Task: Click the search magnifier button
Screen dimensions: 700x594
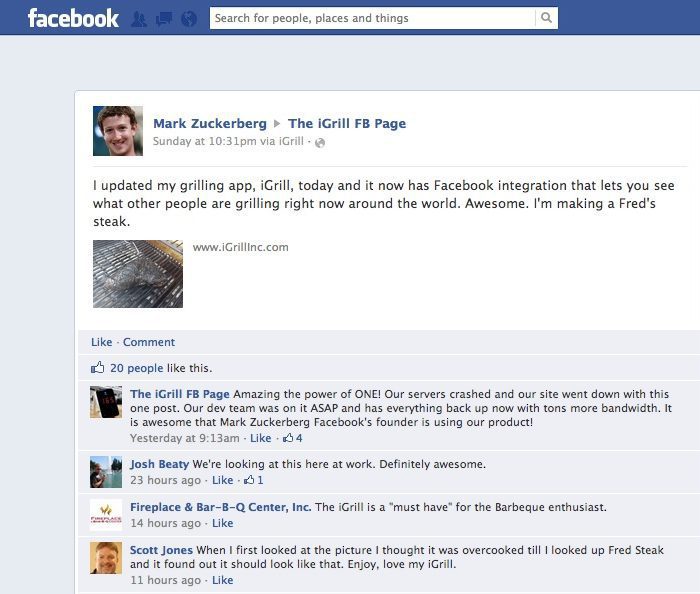Action: 546,18
